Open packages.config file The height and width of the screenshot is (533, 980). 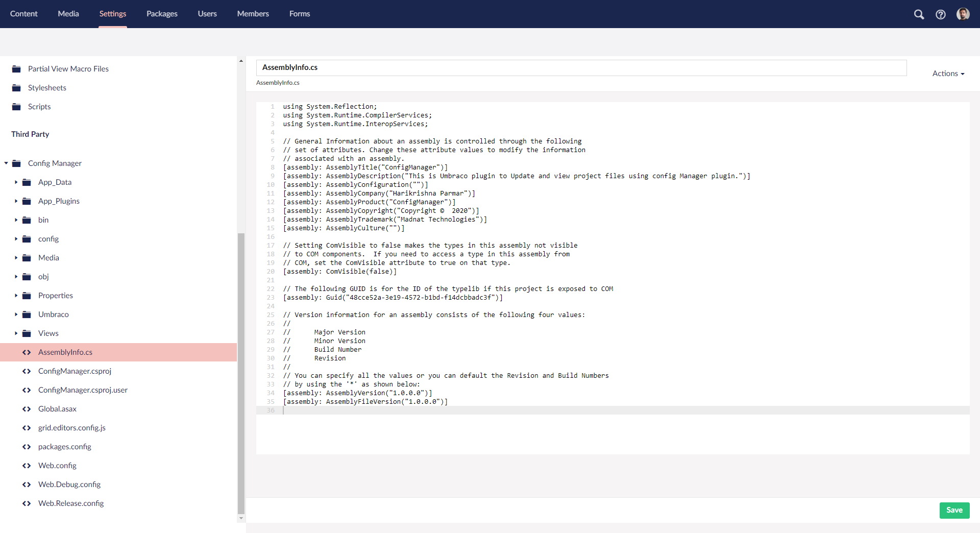pos(65,447)
